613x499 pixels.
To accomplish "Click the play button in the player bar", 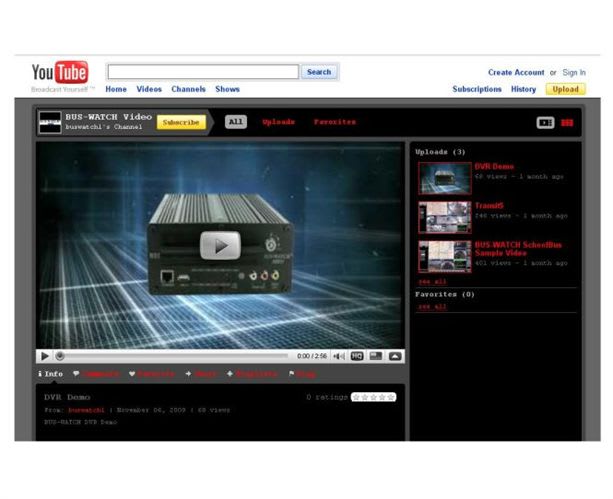I will click(45, 356).
